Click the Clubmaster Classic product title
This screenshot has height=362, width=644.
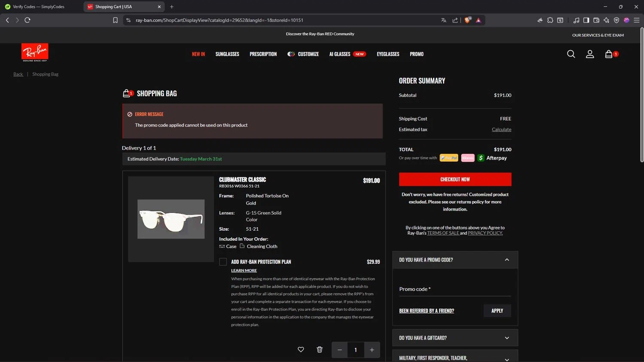242,180
